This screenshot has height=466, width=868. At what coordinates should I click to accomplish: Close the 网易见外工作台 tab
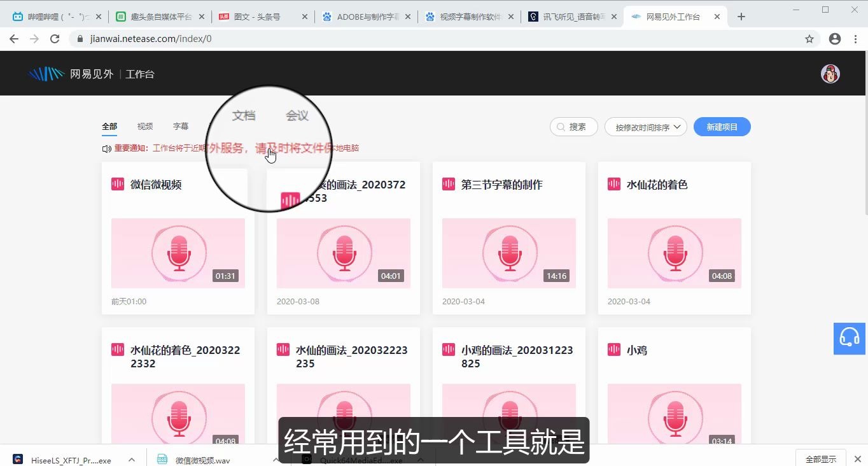click(x=718, y=17)
